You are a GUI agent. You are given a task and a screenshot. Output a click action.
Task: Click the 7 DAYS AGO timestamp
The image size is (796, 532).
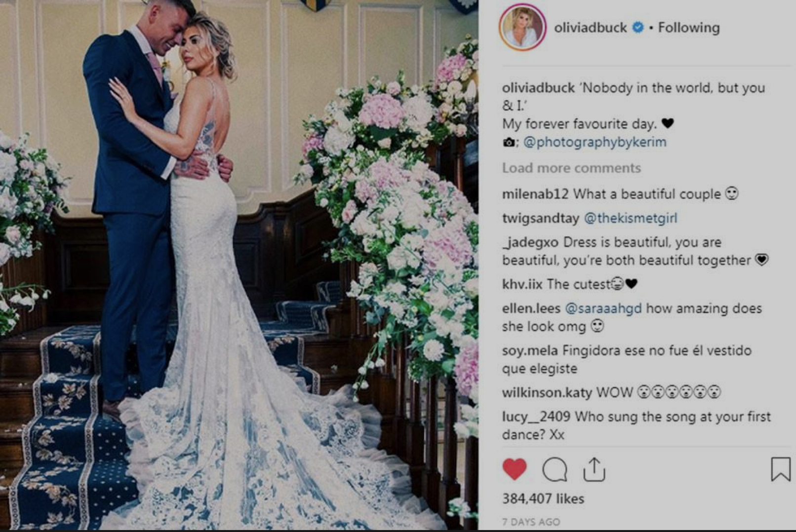coord(531,522)
